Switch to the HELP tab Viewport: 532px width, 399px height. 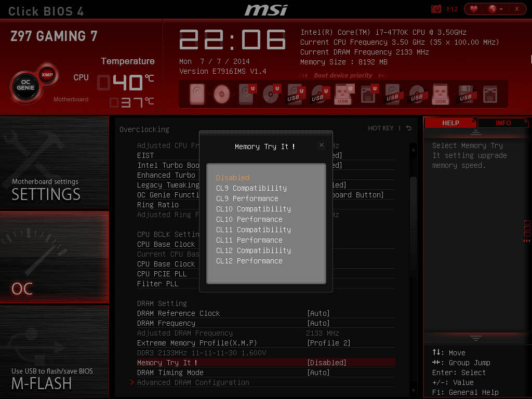coord(450,123)
